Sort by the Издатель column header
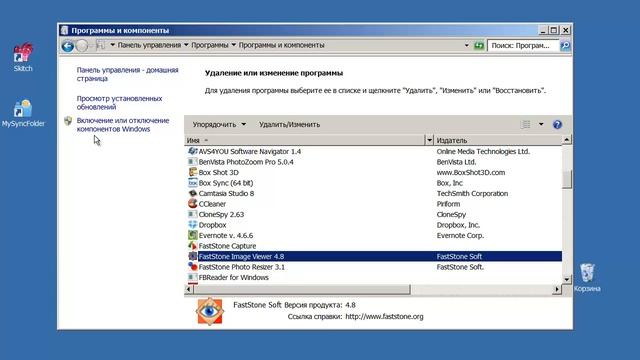640x360 pixels. 498,140
